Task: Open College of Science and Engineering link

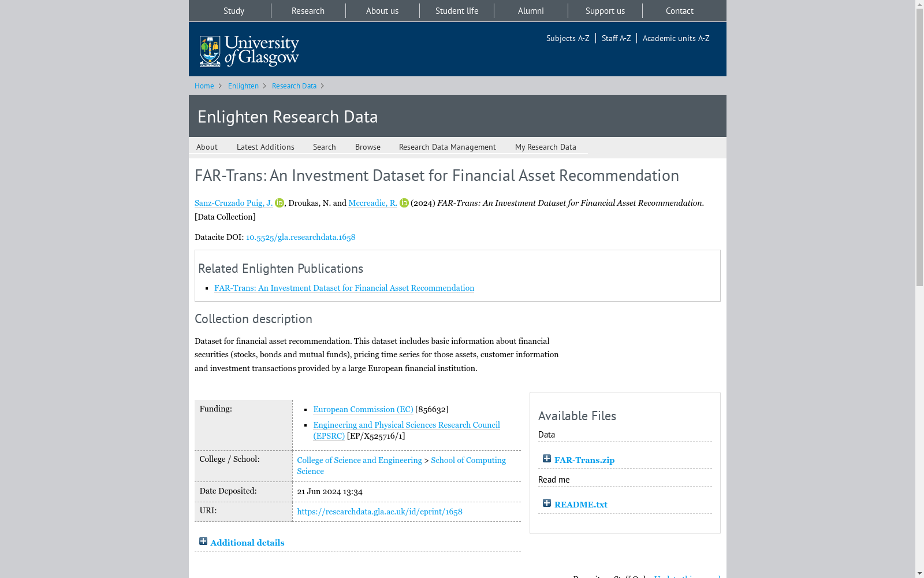Action: click(x=360, y=460)
